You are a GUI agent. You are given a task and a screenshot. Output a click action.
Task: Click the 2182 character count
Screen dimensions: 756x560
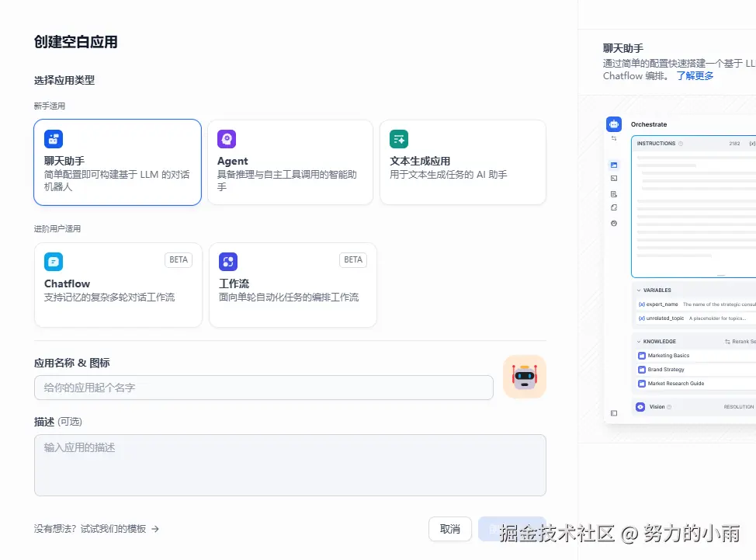click(734, 144)
